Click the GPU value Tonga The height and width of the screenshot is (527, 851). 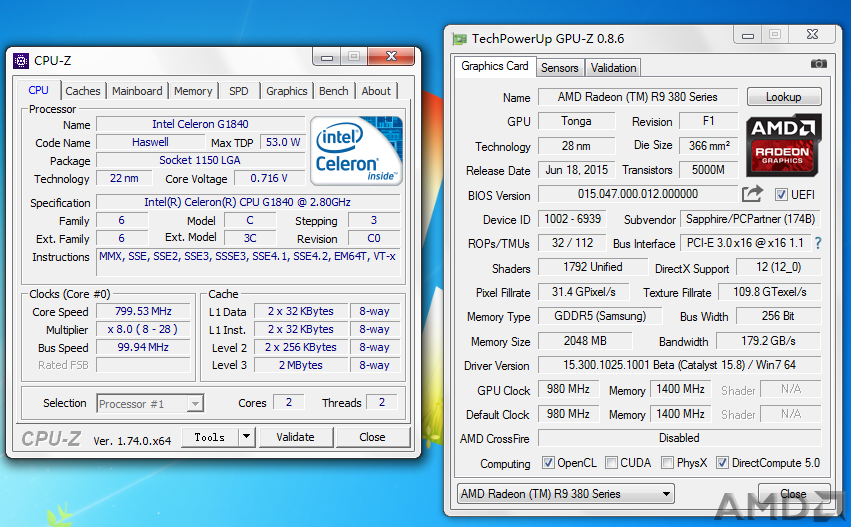coord(576,121)
